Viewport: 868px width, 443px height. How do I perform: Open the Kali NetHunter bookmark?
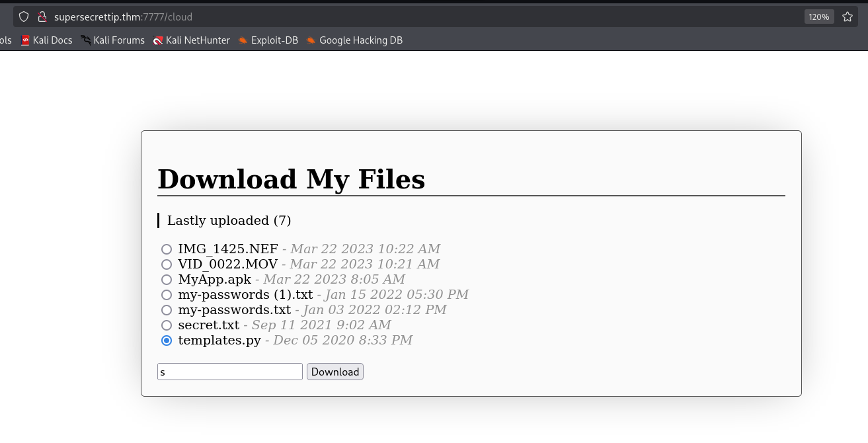point(191,40)
